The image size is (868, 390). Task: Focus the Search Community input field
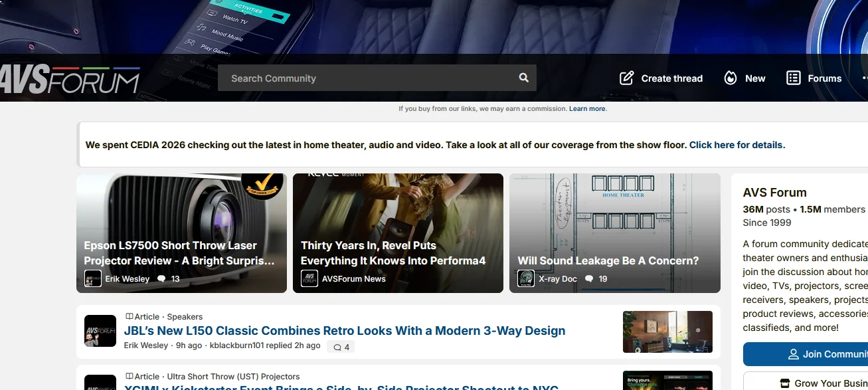coord(377,78)
